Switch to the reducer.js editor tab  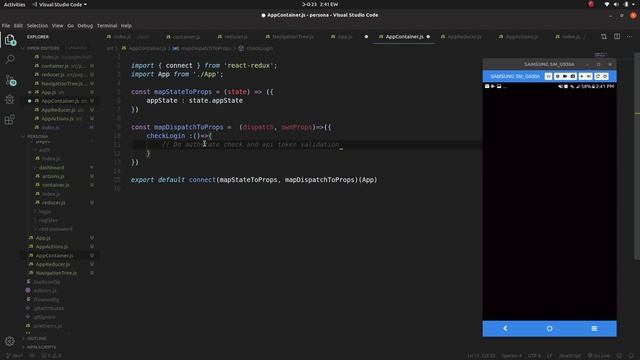click(x=236, y=37)
